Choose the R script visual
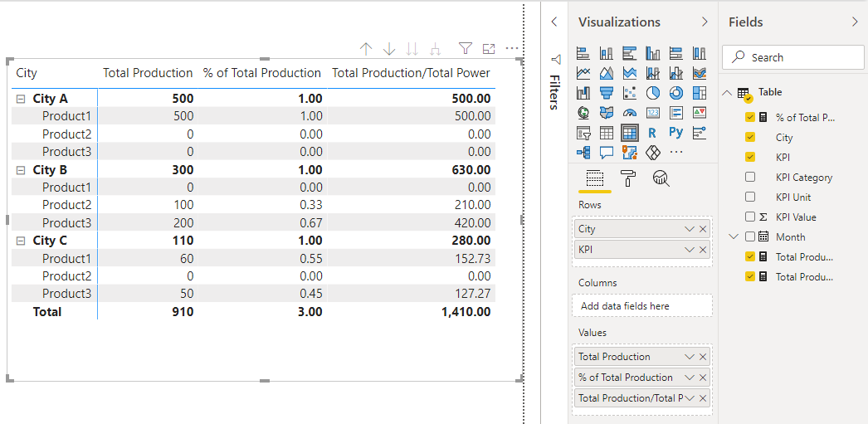This screenshot has width=868, height=424. tap(653, 133)
